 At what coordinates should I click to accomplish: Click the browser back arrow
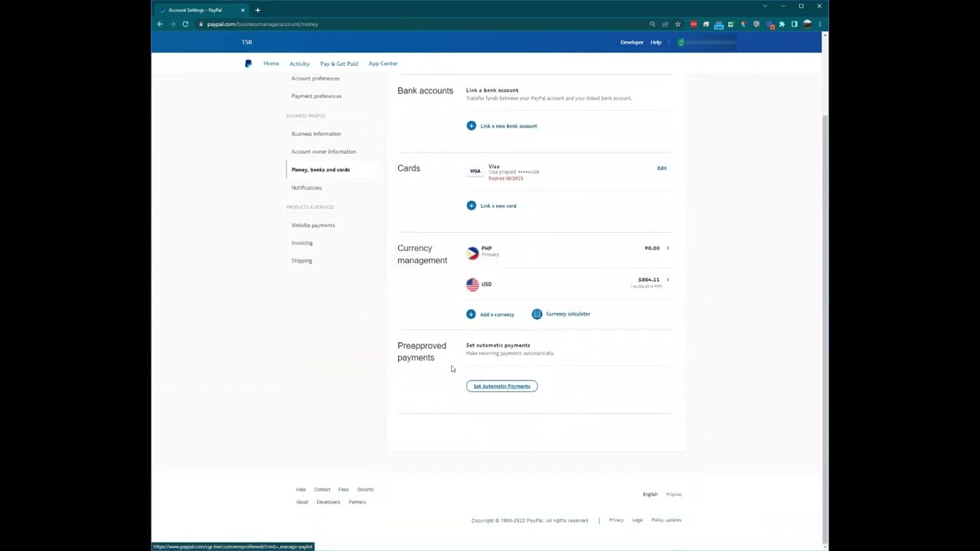pos(160,24)
